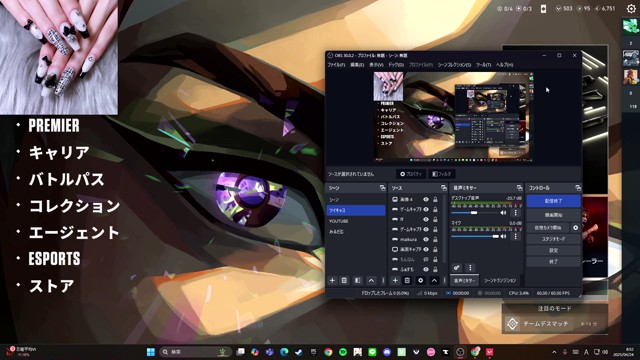Launch Microsoft Edge from the taskbar
The width and height of the screenshot is (640, 360).
pyautogui.click(x=284, y=352)
